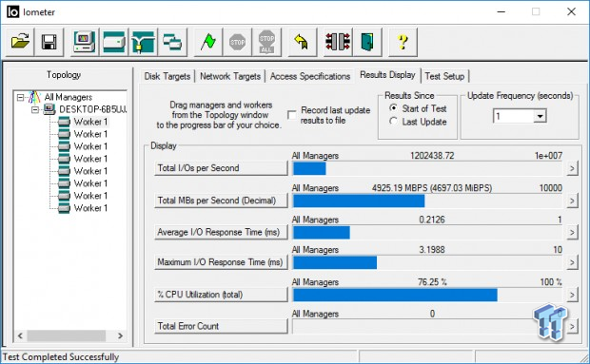The width and height of the screenshot is (590, 364).
Task: Exit Iometer via door icon
Action: [367, 42]
